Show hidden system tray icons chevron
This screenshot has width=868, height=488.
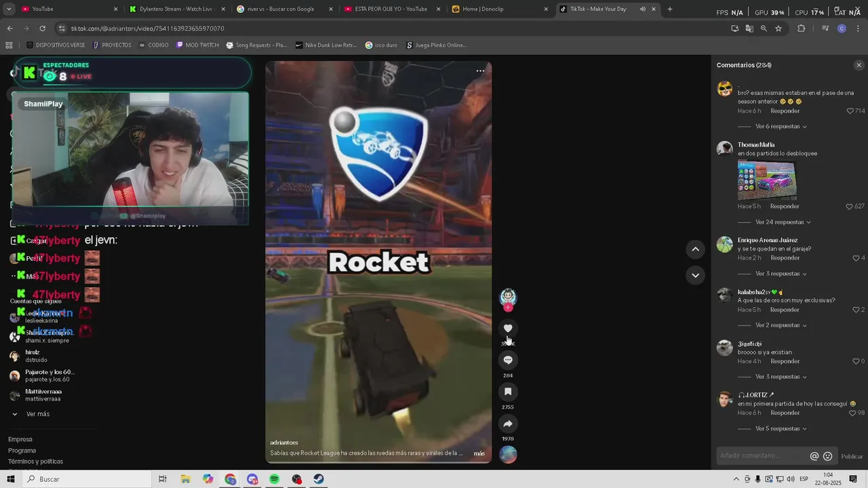pyautogui.click(x=736, y=479)
